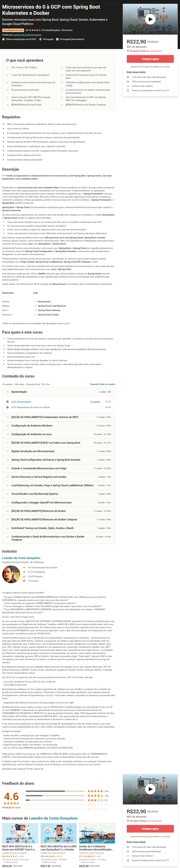
Task: Open REST API's RESTFul Azure ASP.NET Core course thumbnail
Action: pyautogui.click(x=20, y=833)
